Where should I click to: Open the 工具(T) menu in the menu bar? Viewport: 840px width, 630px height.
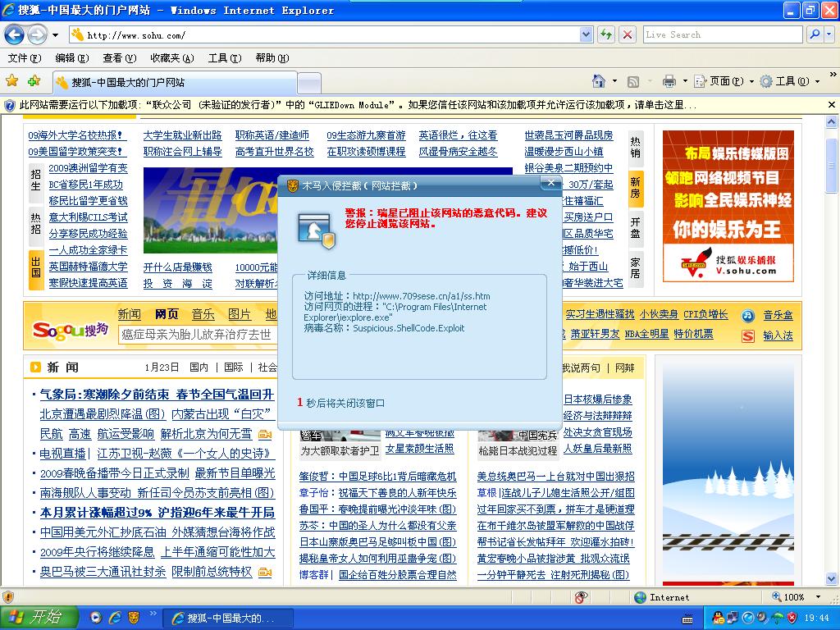tap(225, 58)
